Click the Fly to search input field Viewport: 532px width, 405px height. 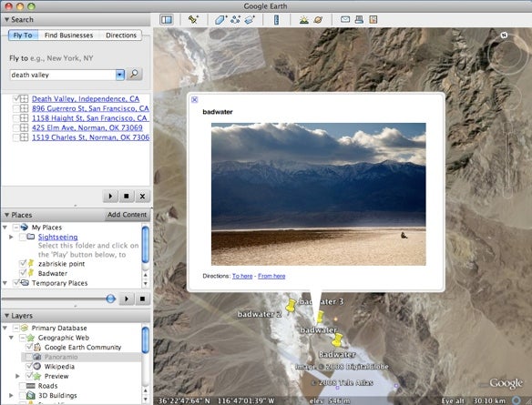(x=63, y=75)
